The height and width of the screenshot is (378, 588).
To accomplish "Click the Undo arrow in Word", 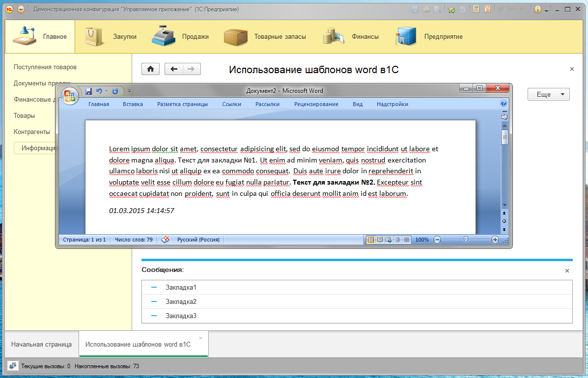I will (99, 91).
